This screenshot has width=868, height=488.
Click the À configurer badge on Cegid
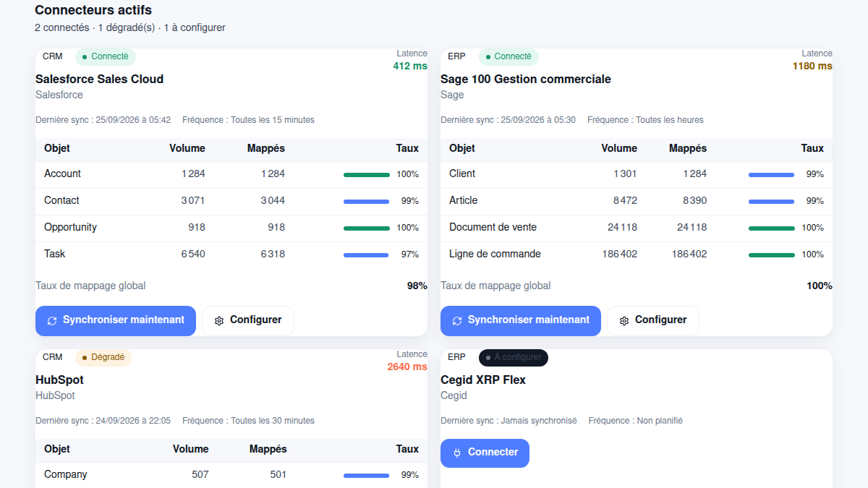click(x=514, y=357)
